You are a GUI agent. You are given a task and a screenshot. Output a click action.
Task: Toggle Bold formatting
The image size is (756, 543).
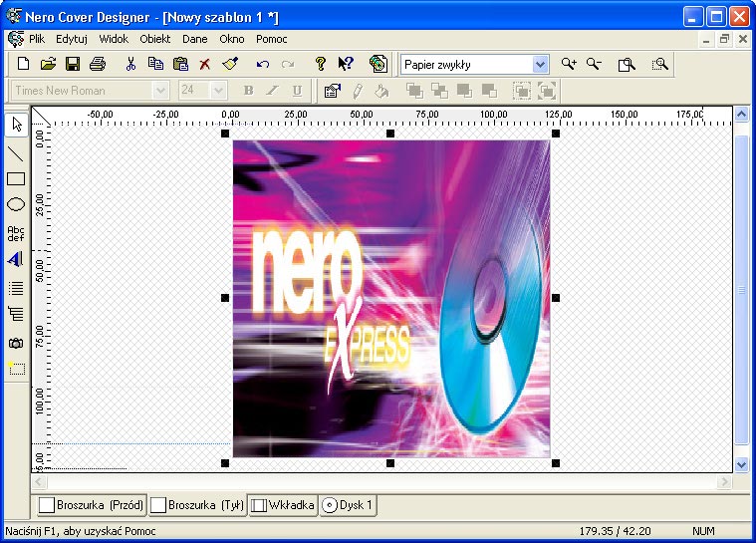pos(248,91)
